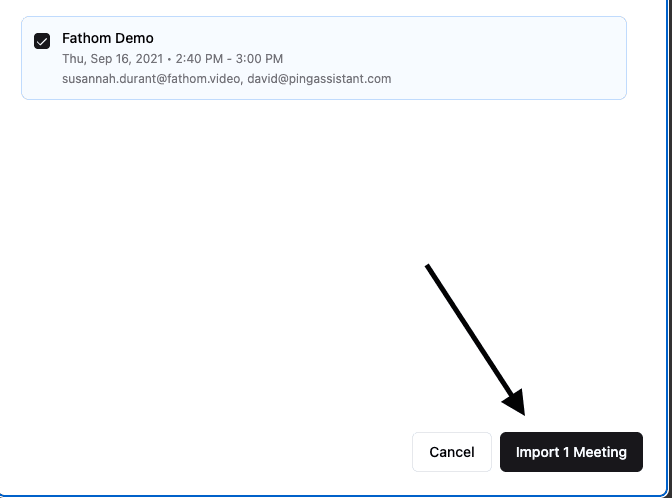The width and height of the screenshot is (672, 498).
Task: Click the Import 1 Meeting button
Action: click(571, 452)
